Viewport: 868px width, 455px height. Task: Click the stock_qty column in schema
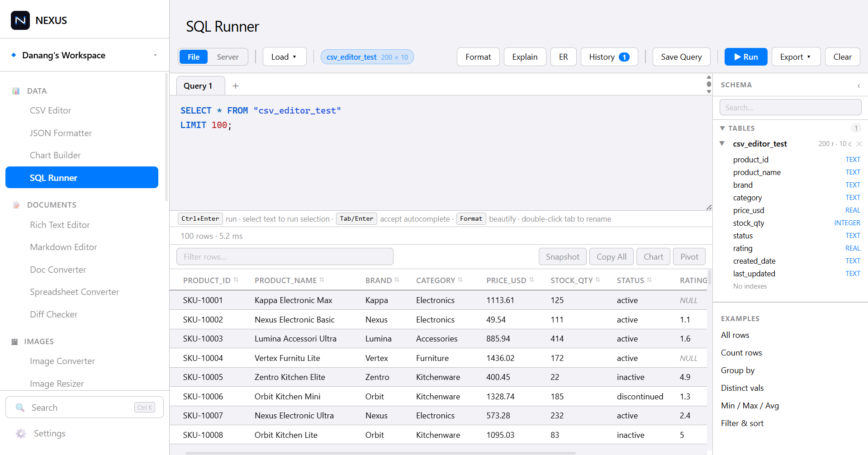click(x=796, y=223)
